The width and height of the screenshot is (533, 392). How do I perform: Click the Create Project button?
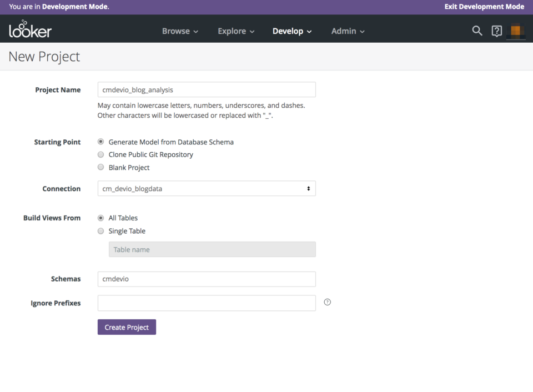point(127,327)
